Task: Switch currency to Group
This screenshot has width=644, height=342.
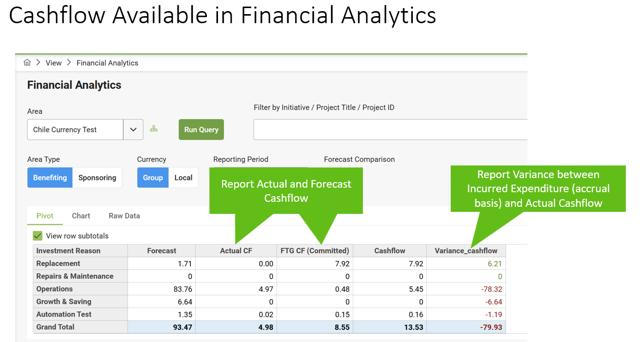Action: click(153, 178)
